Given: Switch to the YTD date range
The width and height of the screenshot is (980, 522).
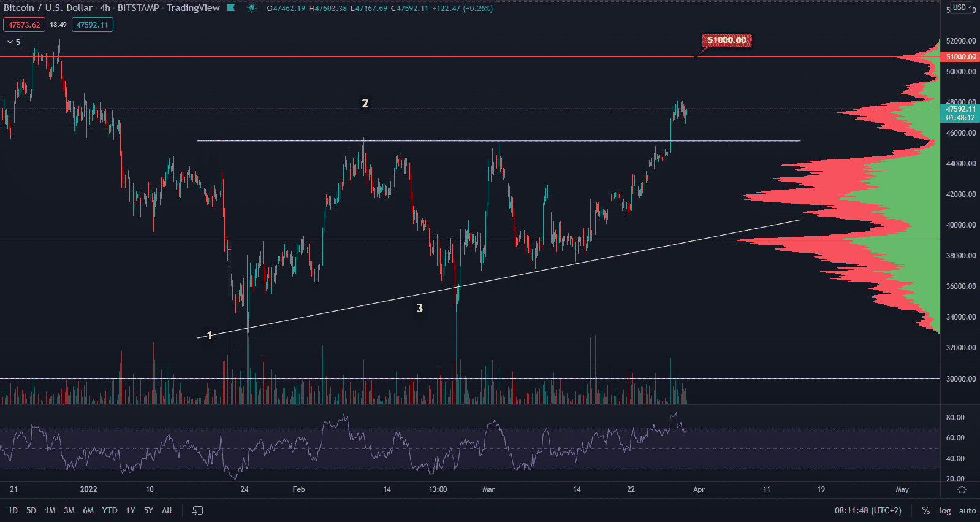Looking at the screenshot, I should (x=110, y=510).
